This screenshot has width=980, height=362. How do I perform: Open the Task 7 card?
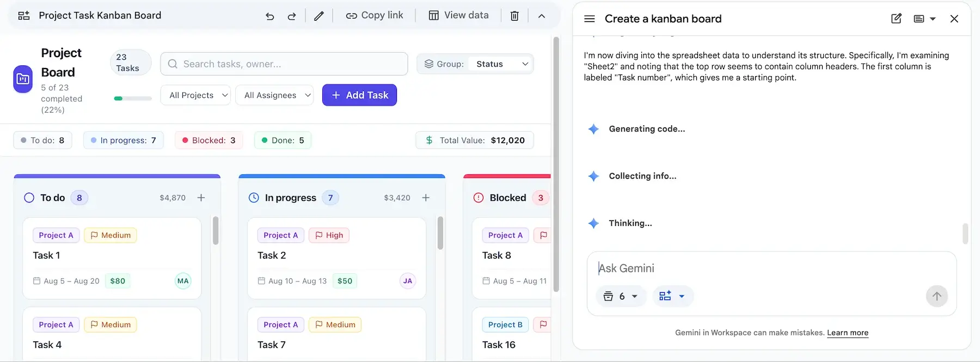click(x=336, y=334)
